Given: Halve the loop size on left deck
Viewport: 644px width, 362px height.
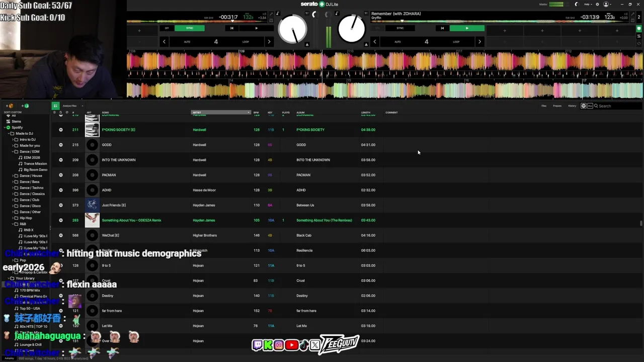Looking at the screenshot, I should pos(164,42).
